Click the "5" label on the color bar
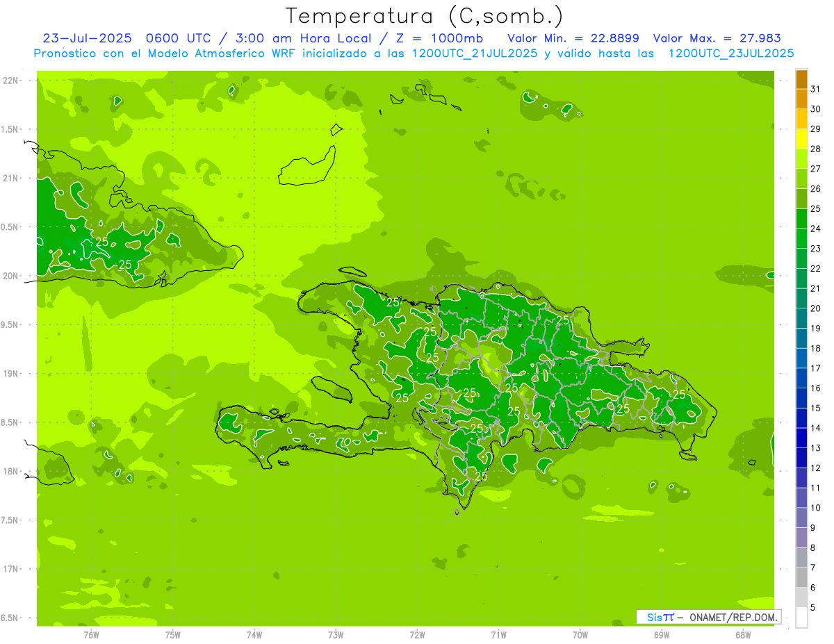The height and width of the screenshot is (644, 834). (x=813, y=608)
